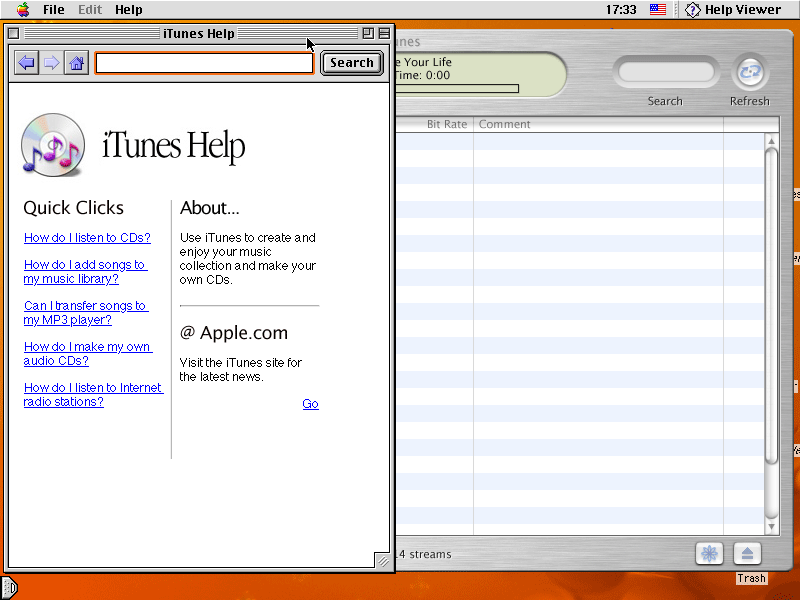Click the Search button in iTunes Help
This screenshot has width=800, height=600.
click(x=352, y=63)
